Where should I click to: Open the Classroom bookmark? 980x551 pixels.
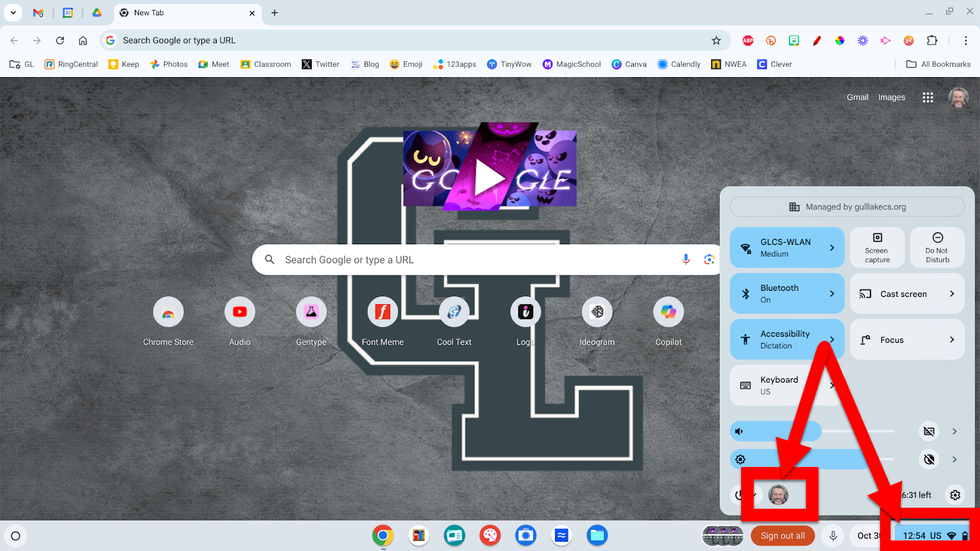(266, 64)
